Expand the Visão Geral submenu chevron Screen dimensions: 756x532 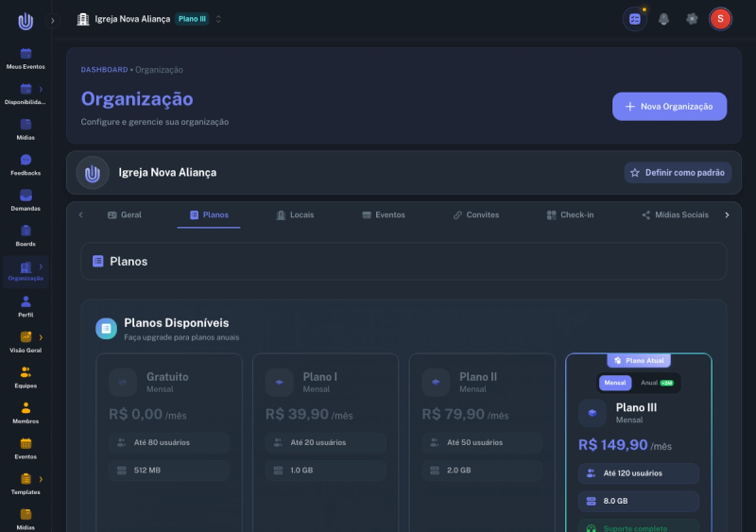point(41,337)
